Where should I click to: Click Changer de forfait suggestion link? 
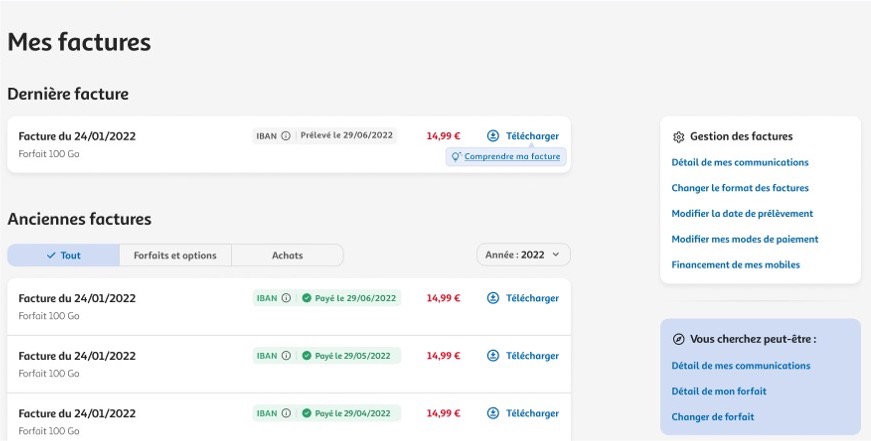[713, 417]
